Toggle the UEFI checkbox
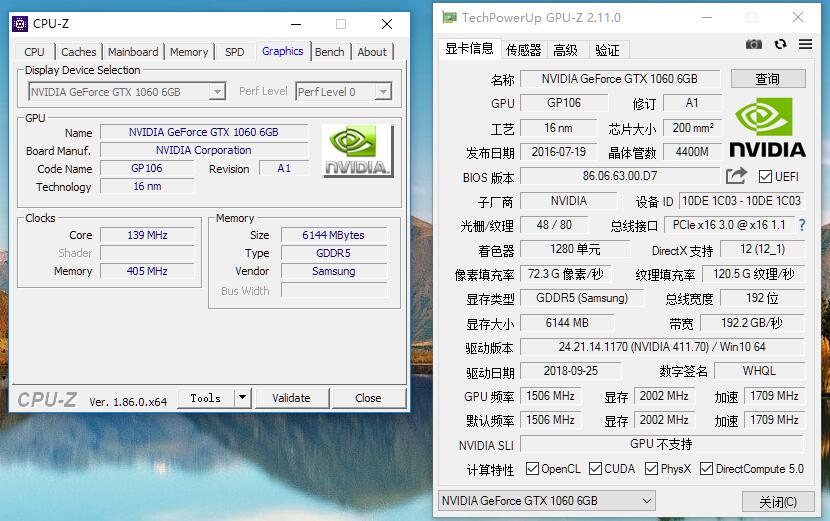Screen dimensions: 830x521 pos(765,176)
